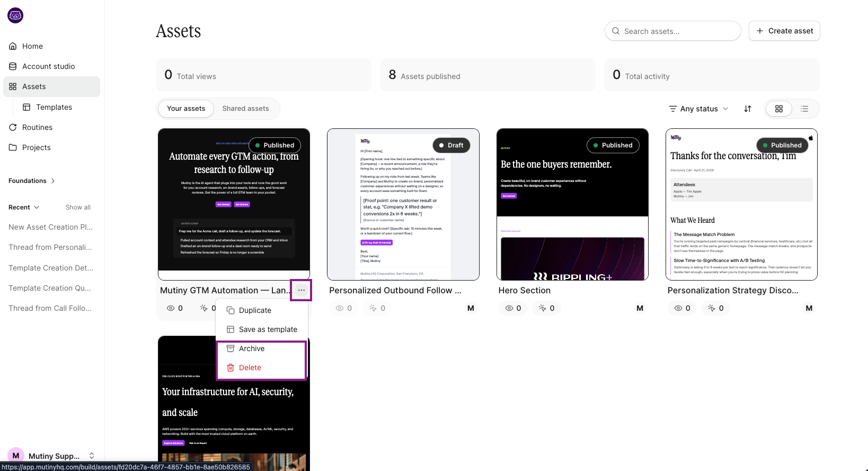868x471 pixels.
Task: Go to Routines in the sidebar
Action: coord(51,127)
